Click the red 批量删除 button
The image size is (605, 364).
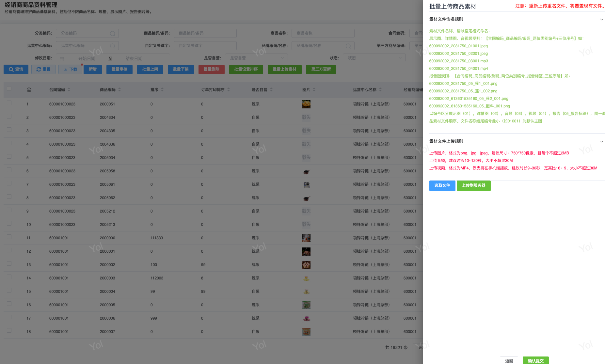click(x=212, y=69)
